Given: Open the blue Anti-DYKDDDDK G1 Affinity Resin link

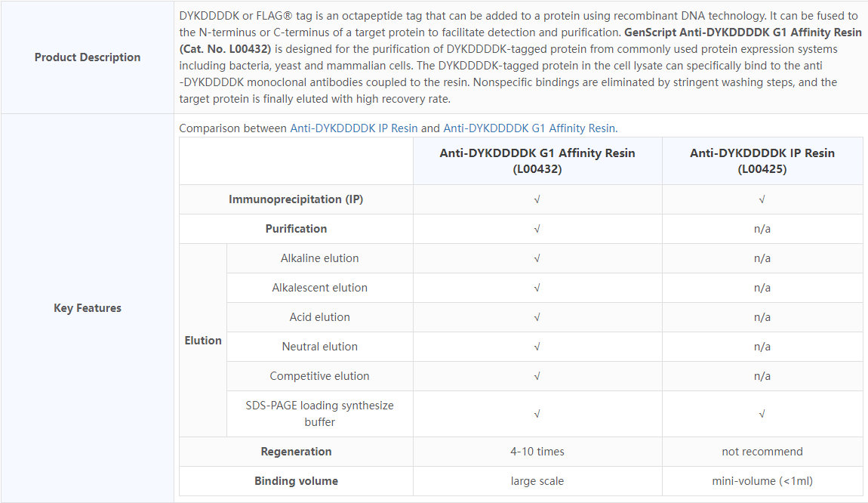Looking at the screenshot, I should pyautogui.click(x=529, y=128).
